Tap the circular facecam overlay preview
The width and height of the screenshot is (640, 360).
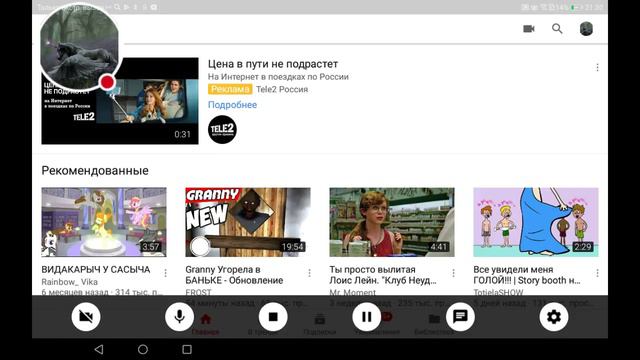(x=80, y=47)
